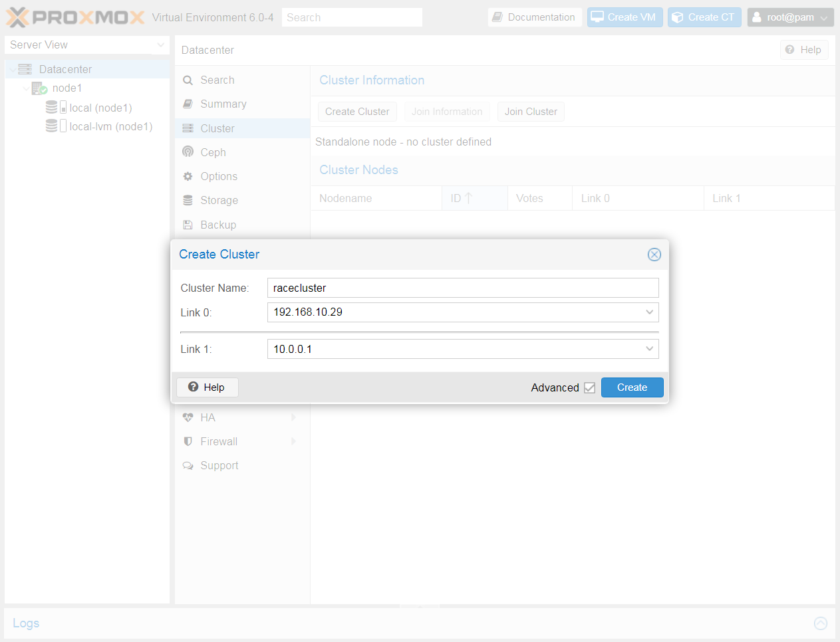Click the Storage database icon
Screen dimensions: 840x642
click(x=188, y=200)
